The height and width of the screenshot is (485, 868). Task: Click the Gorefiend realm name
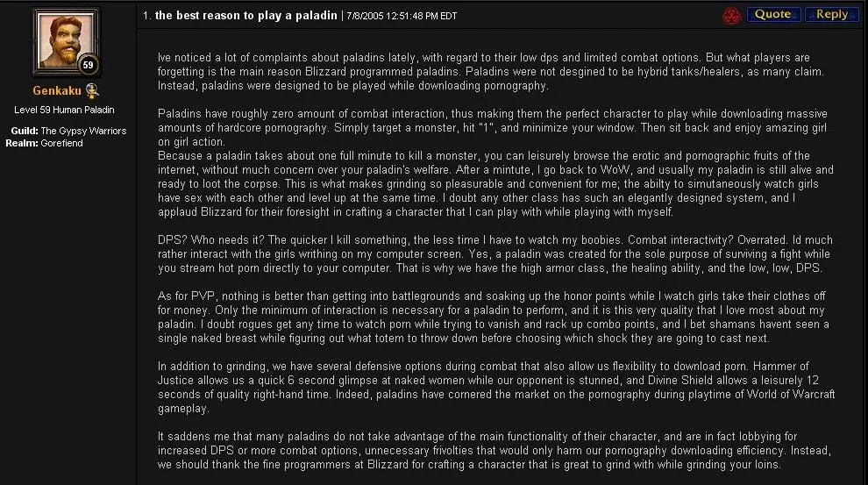click(61, 143)
